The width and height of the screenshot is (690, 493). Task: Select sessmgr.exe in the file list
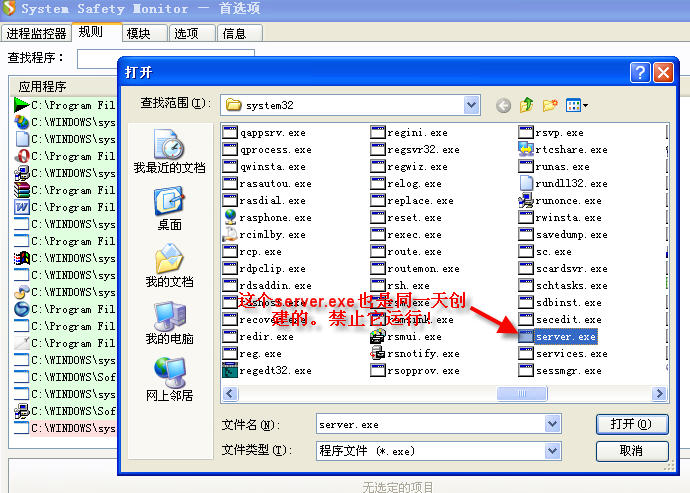pyautogui.click(x=560, y=371)
